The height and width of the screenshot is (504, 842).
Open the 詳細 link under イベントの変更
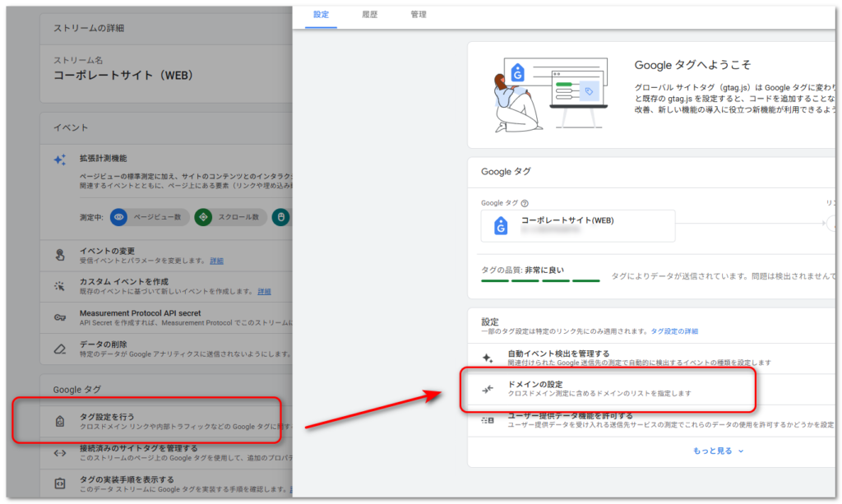point(216,261)
